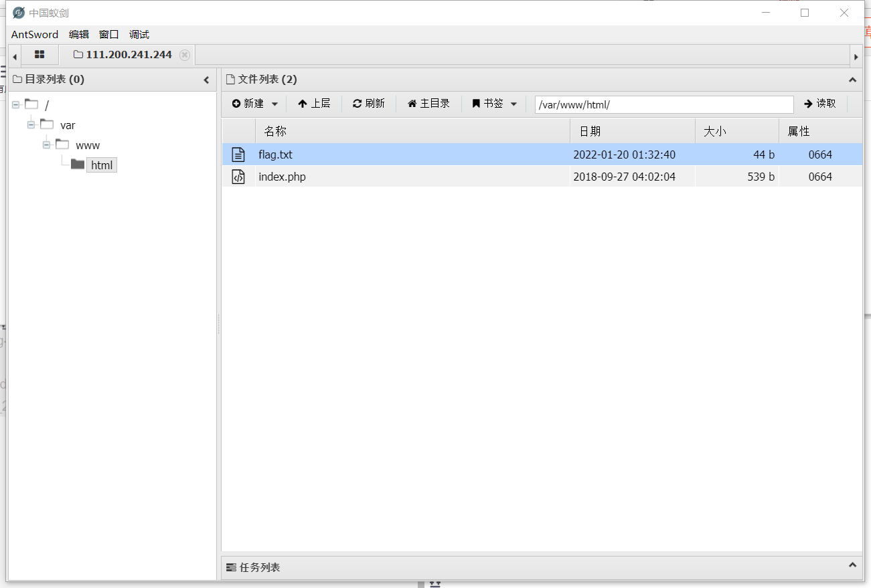
Task: Open the 主目录 home directory icon
Action: [x=411, y=103]
